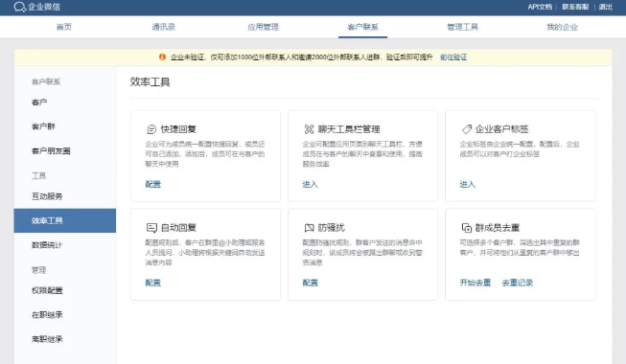
Task: Click the 自动回复 message icon
Action: point(151,228)
